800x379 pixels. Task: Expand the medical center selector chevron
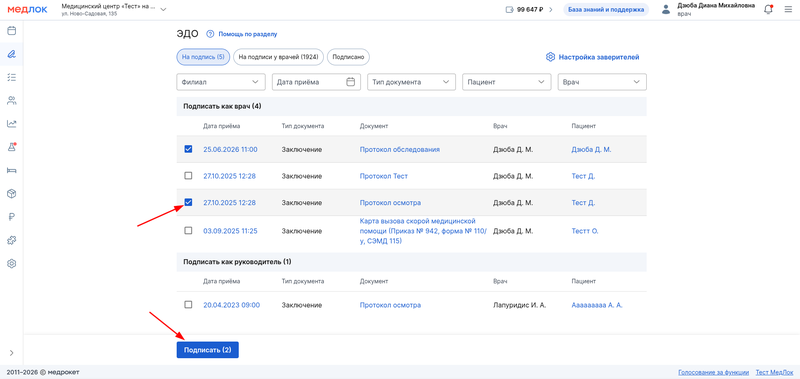(x=163, y=10)
